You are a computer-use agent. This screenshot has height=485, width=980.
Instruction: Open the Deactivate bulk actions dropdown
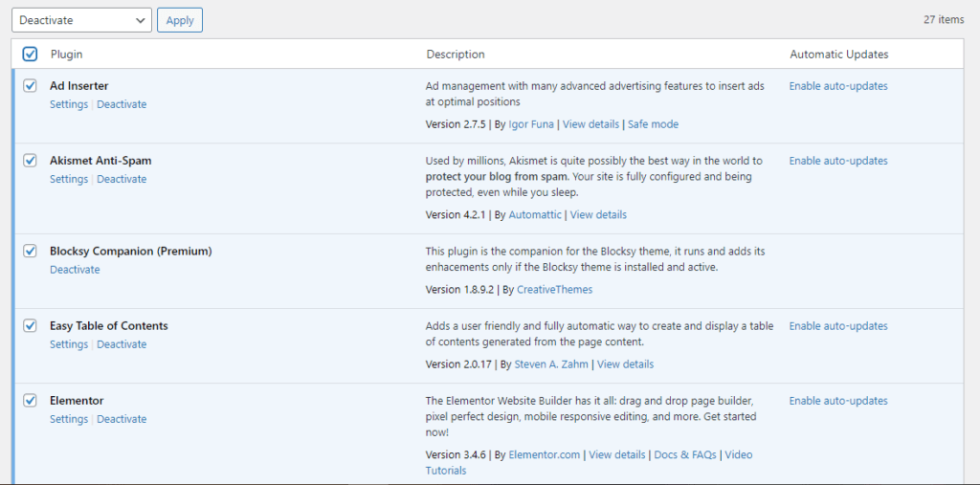pyautogui.click(x=82, y=20)
